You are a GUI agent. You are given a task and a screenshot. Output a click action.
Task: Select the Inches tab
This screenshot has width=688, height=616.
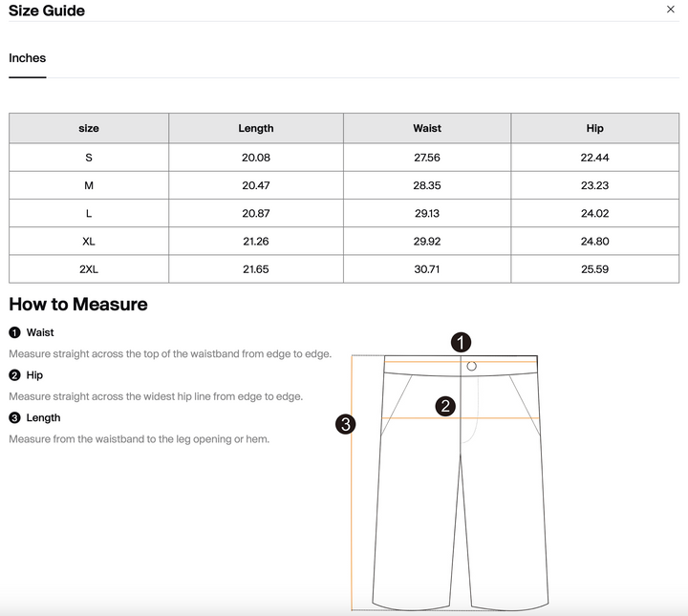tap(27, 58)
